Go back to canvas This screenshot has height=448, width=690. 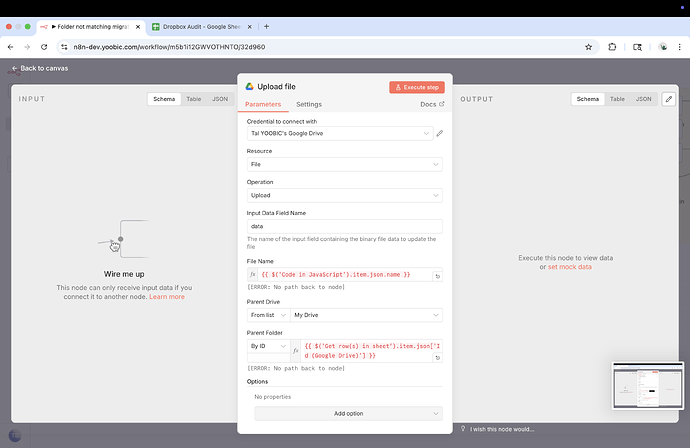(40, 68)
